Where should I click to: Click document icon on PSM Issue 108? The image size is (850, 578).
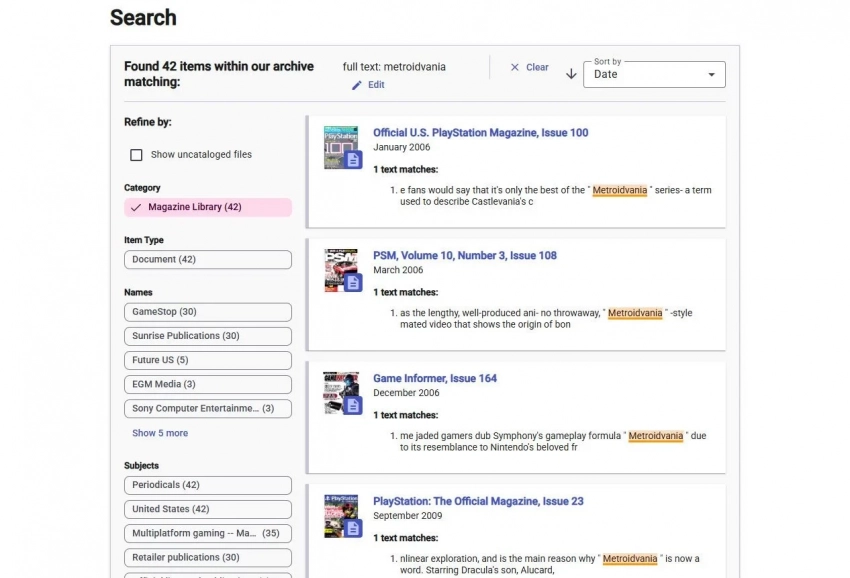point(352,283)
